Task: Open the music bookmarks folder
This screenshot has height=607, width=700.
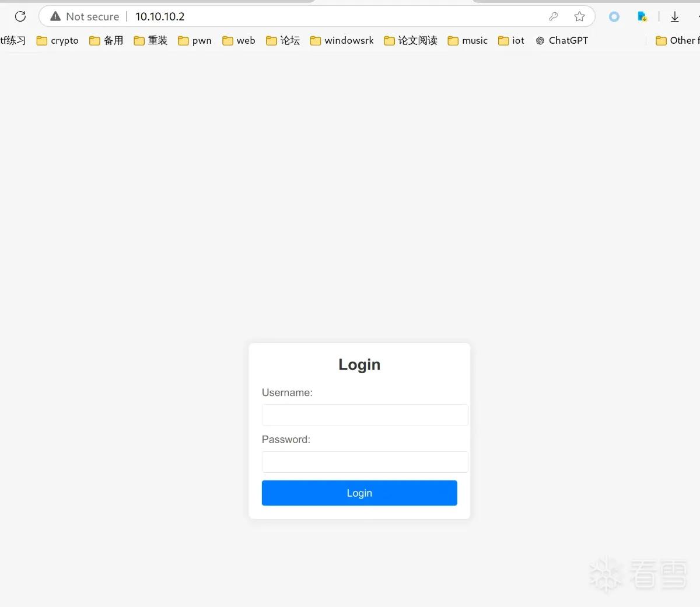Action: (x=467, y=40)
